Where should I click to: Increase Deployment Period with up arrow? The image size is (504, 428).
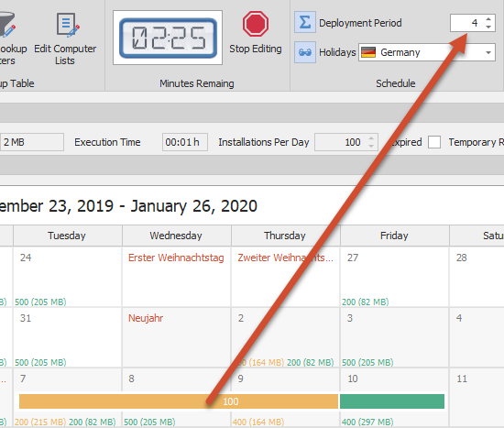488,18
